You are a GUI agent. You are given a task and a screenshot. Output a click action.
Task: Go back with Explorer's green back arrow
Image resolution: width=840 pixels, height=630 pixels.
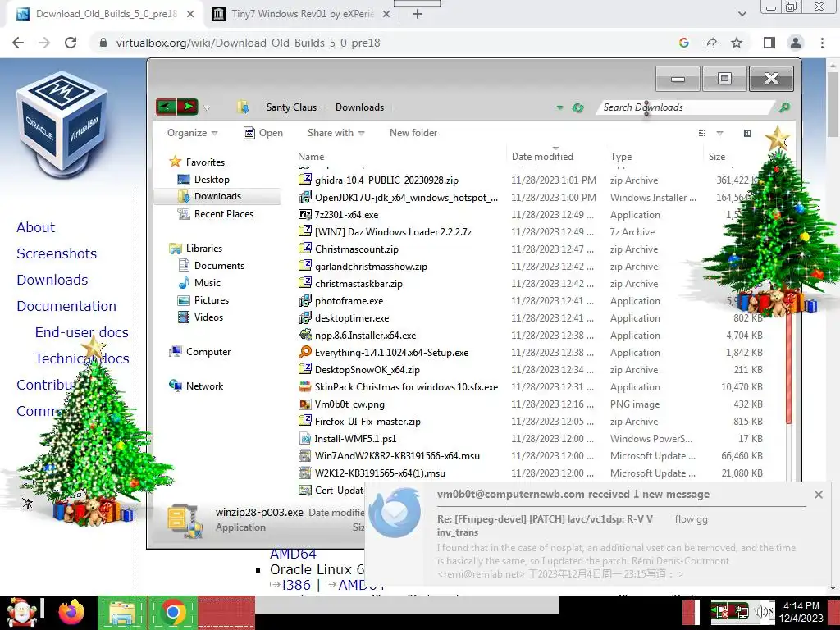[x=166, y=107]
